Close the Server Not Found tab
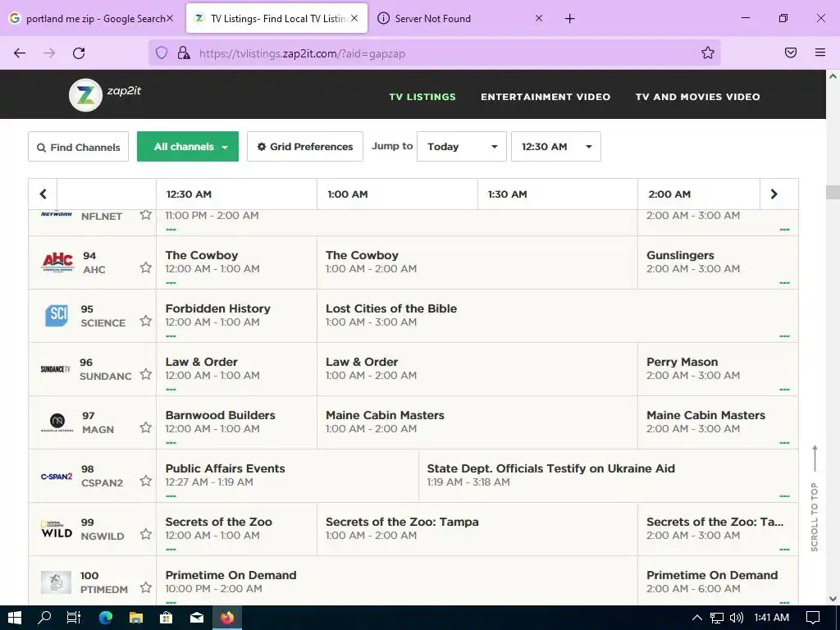Viewport: 840px width, 630px height. 539,18
